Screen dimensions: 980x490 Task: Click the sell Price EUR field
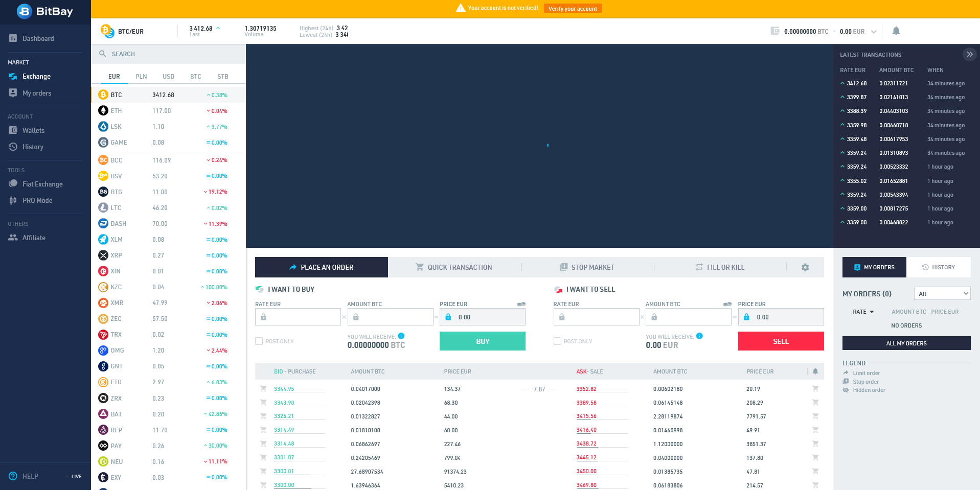point(781,317)
